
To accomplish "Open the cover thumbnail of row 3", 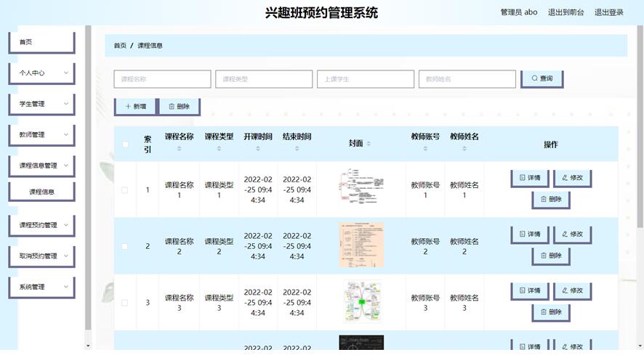I will point(361,301).
